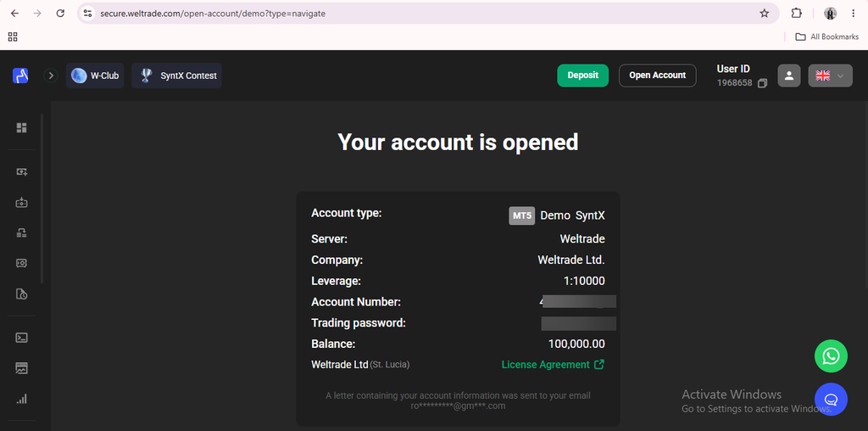Open the License Agreement link
This screenshot has height=431, width=868.
553,365
